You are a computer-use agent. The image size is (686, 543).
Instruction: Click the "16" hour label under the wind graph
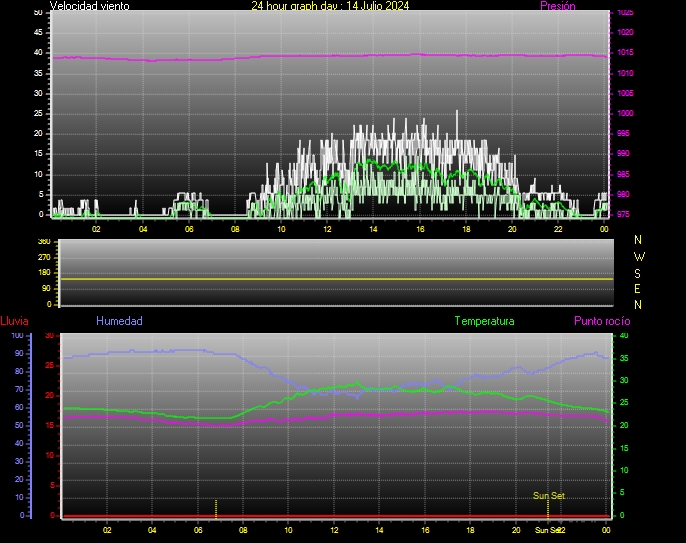(x=420, y=229)
